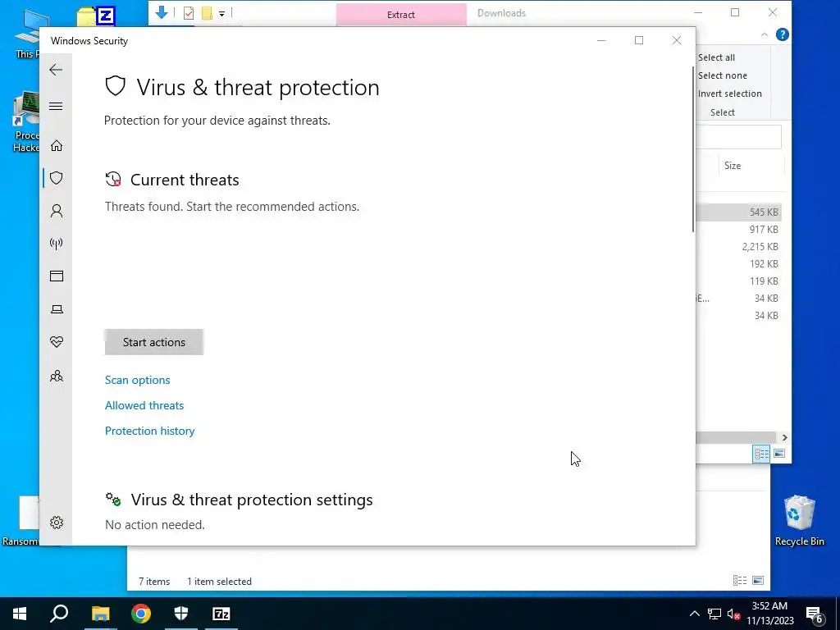Click Select all in File Explorer ribbon
The height and width of the screenshot is (630, 840).
click(x=716, y=57)
